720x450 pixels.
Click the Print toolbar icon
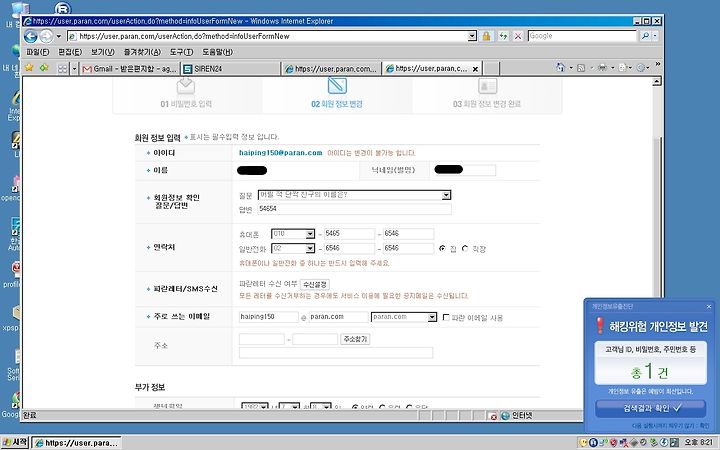(x=602, y=68)
